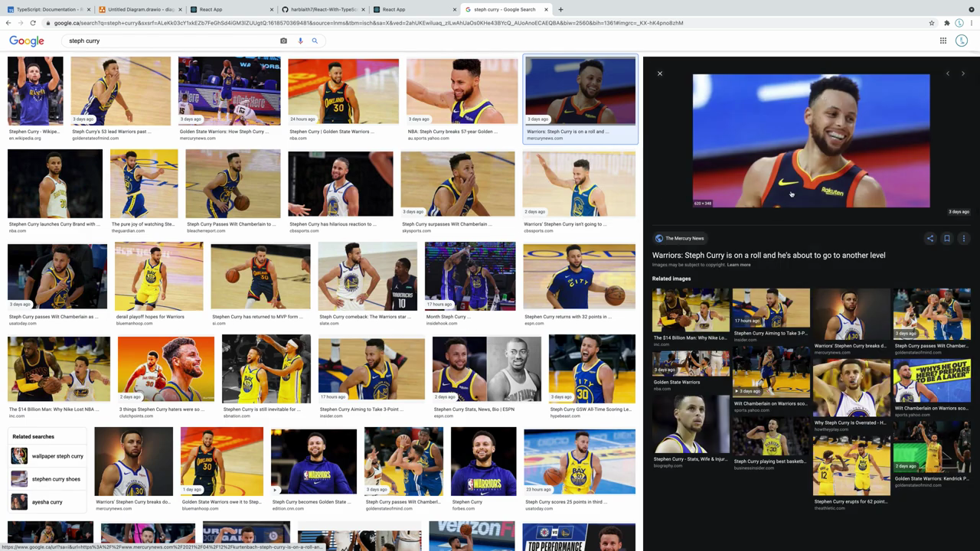980x551 pixels.
Task: Open a new browser tab
Action: pos(560,9)
